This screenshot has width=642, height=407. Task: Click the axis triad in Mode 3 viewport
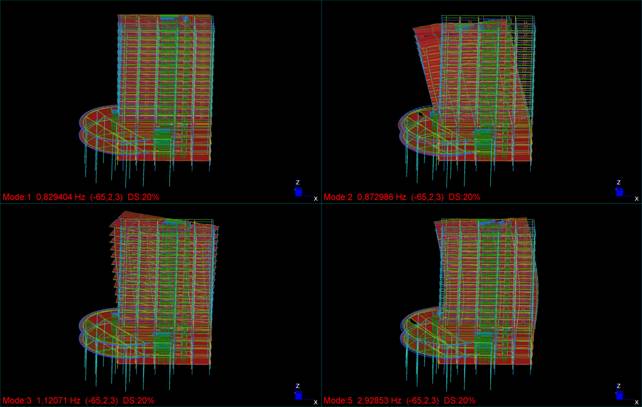(299, 391)
